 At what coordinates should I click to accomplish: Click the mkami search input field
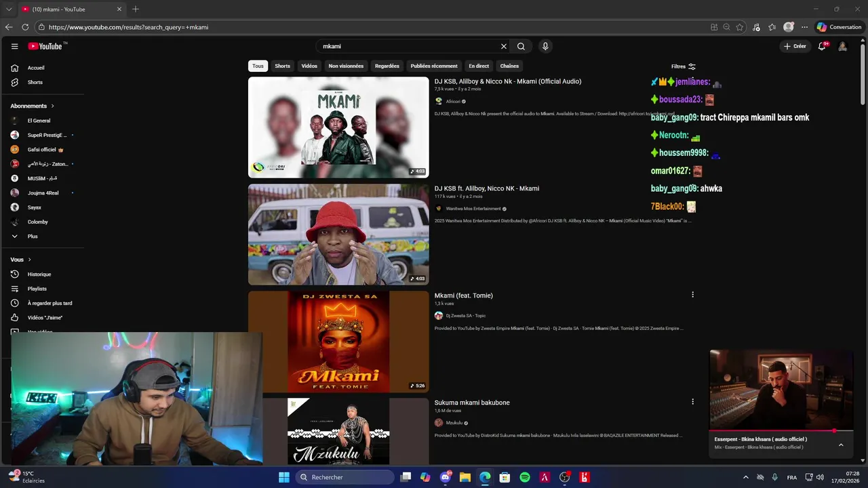pyautogui.click(x=409, y=46)
